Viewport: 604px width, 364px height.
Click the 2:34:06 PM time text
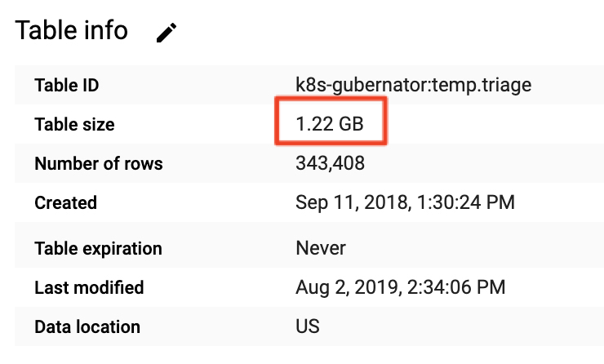coord(455,287)
